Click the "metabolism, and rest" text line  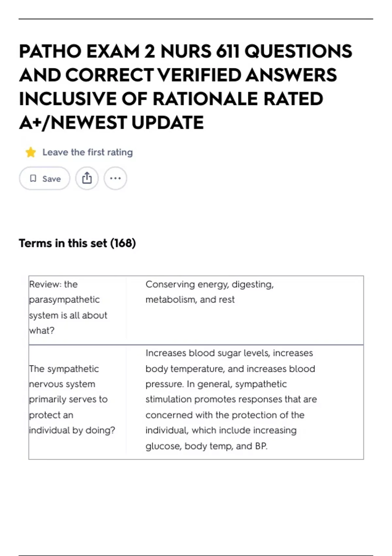click(190, 300)
